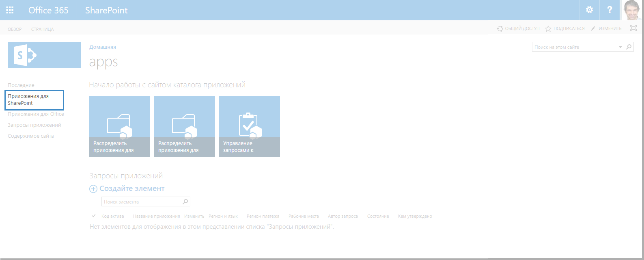This screenshot has width=644, height=260.
Task: Expand the site search scope dropdown
Action: pos(620,47)
